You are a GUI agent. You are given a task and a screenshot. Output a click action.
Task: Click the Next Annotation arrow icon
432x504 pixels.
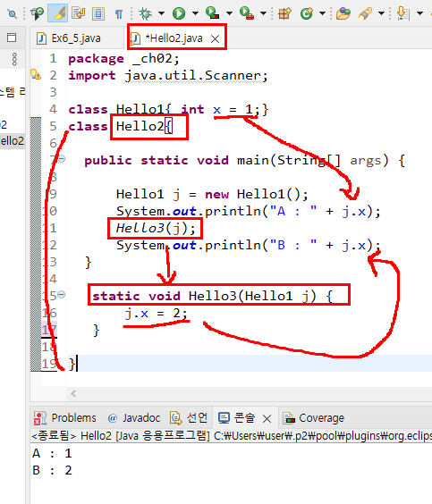pos(402,13)
